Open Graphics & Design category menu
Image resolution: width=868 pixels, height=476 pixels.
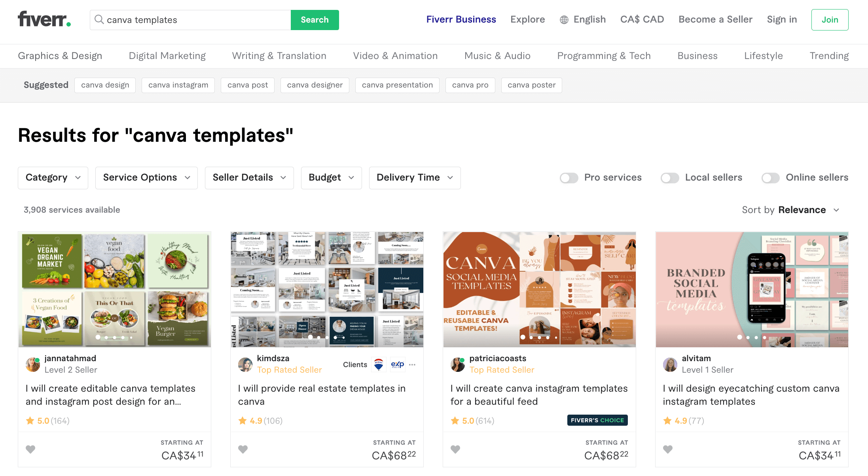point(60,56)
